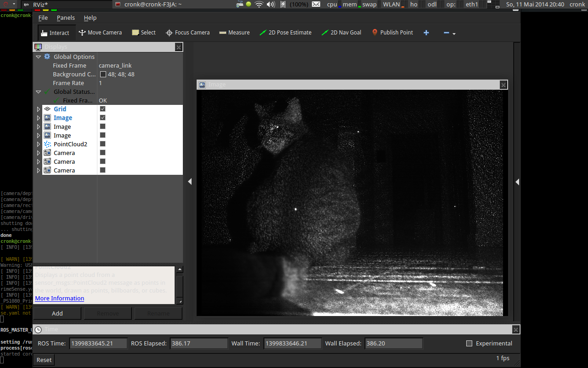
Task: Open the WiFi indicator in system tray
Action: (259, 4)
